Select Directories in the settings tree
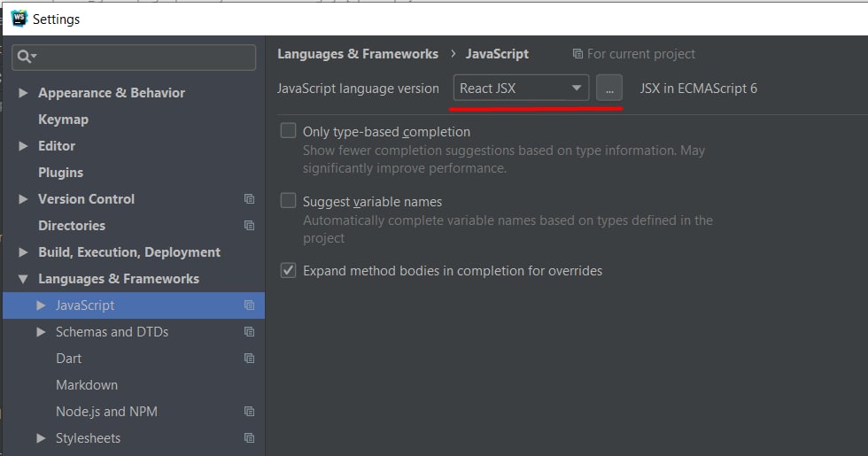The image size is (868, 456). tap(72, 225)
